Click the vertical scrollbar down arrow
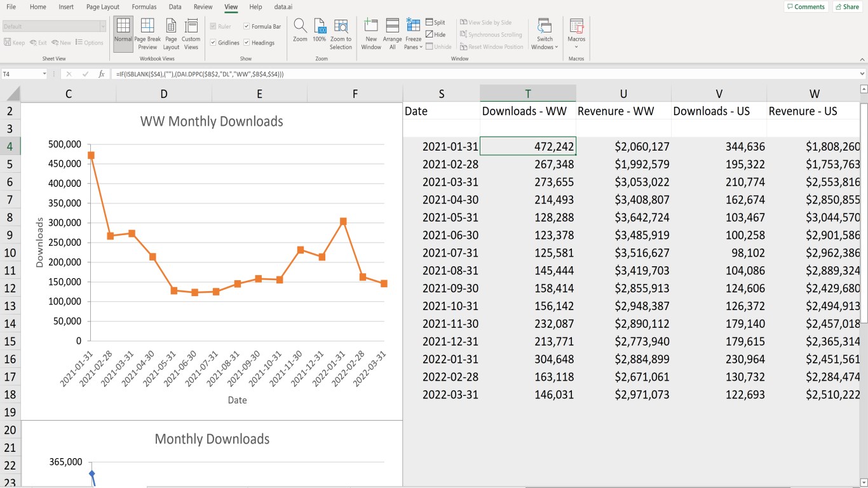The width and height of the screenshot is (868, 488). click(863, 482)
